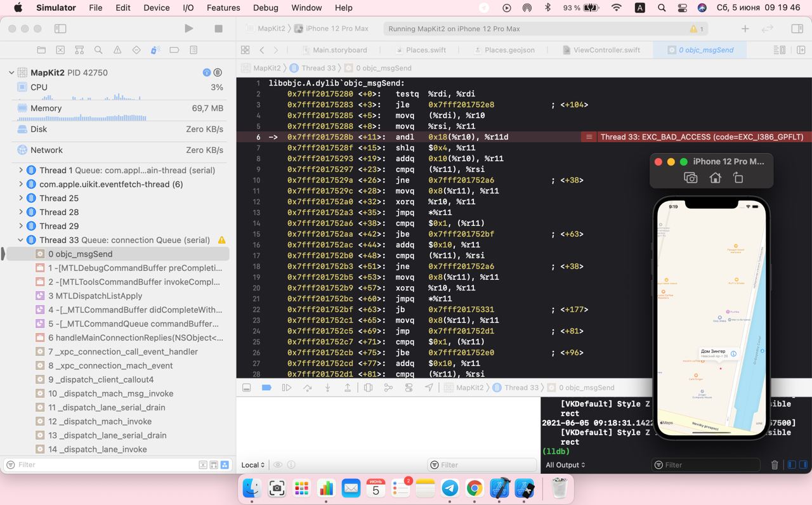Take a screenshot in the iPhone simulator window
Screen dimensions: 812x505
point(691,178)
